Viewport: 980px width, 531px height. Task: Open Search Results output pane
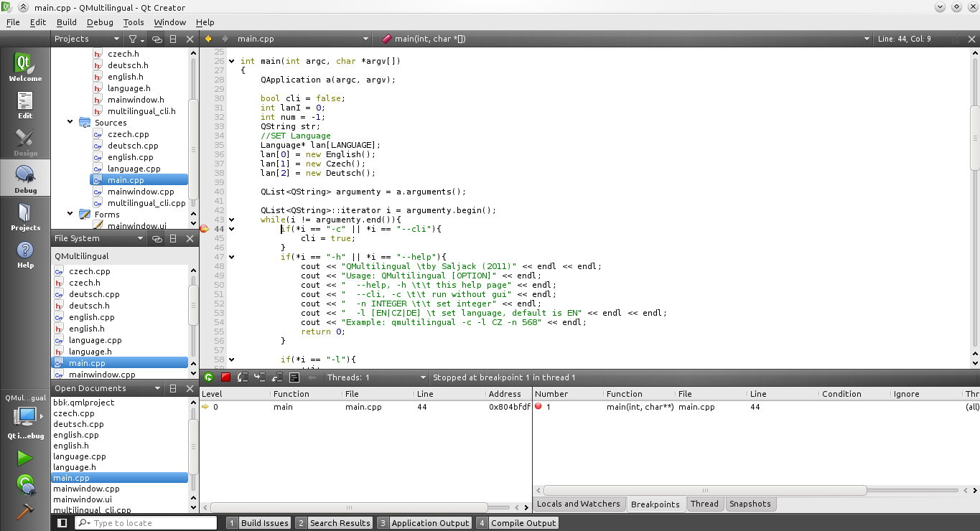[334, 523]
